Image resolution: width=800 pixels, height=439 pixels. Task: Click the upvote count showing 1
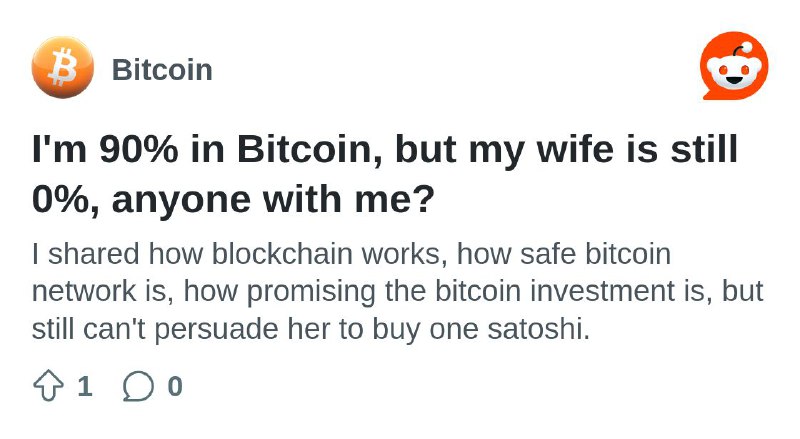pyautogui.click(x=85, y=386)
